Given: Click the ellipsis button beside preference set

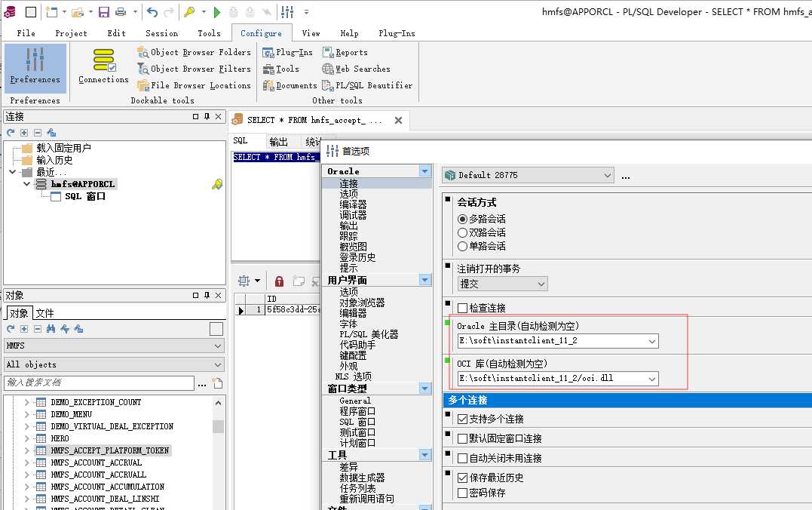Looking at the screenshot, I should click(x=626, y=177).
